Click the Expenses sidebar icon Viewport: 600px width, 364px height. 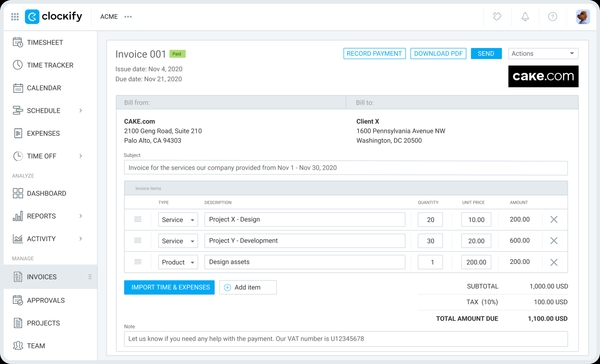[18, 133]
